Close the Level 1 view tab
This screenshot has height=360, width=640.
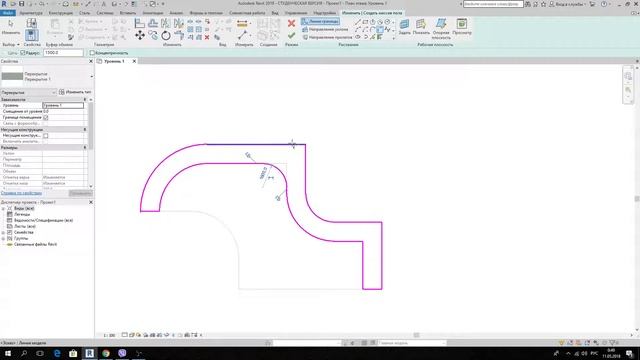tap(134, 61)
